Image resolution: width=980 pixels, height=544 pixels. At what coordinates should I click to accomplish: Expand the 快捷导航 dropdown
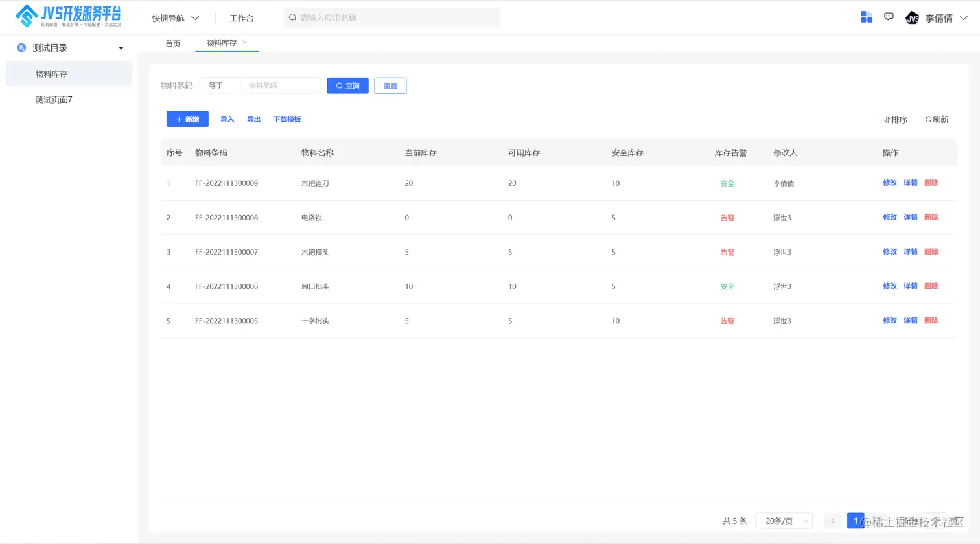coord(175,18)
